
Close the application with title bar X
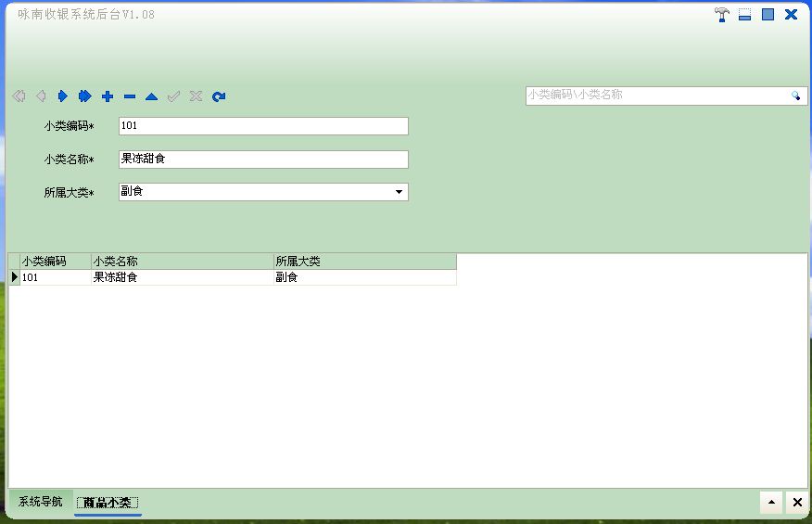[792, 15]
